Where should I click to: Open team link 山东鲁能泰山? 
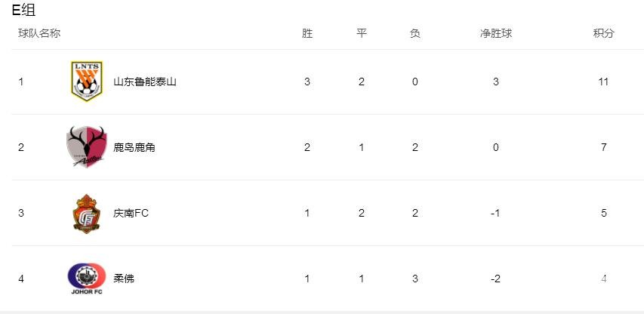(144, 82)
